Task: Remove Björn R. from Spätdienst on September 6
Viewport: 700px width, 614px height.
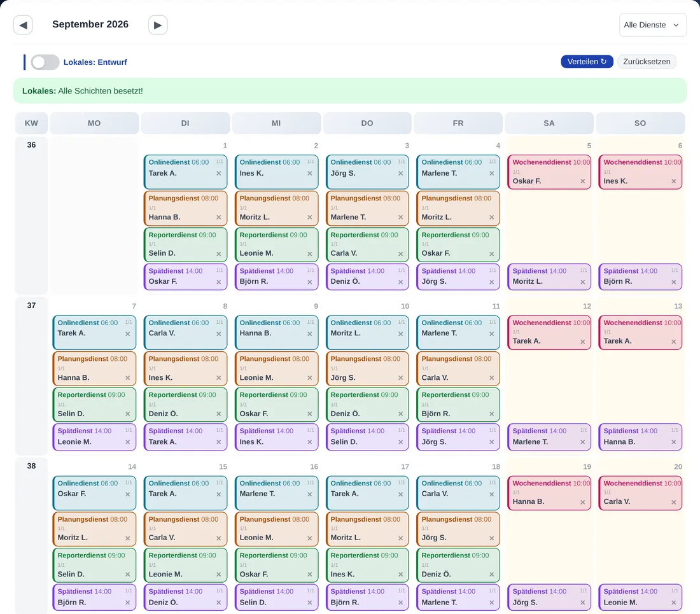Action: pos(674,282)
